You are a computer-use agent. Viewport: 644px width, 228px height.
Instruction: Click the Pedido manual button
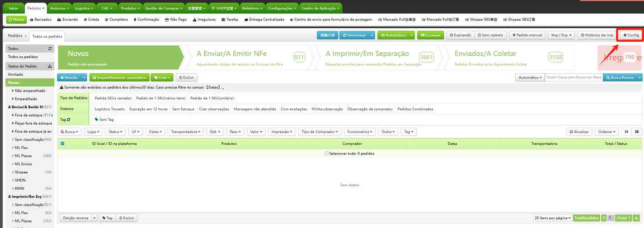point(526,35)
